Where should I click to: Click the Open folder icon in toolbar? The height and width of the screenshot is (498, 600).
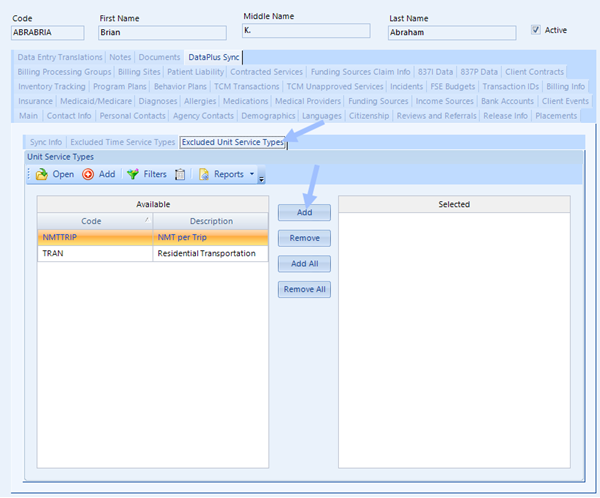pyautogui.click(x=41, y=174)
